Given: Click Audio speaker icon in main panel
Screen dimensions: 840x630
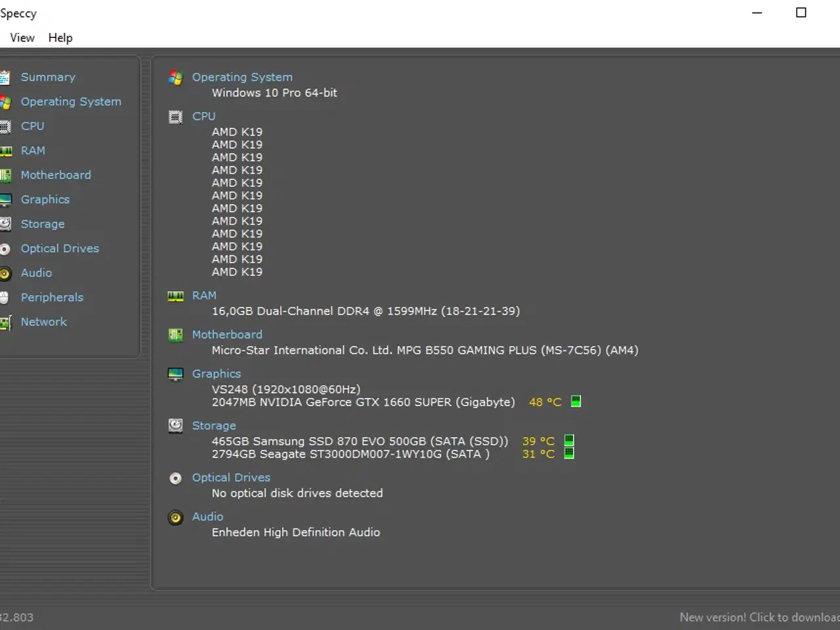Looking at the screenshot, I should (175, 518).
